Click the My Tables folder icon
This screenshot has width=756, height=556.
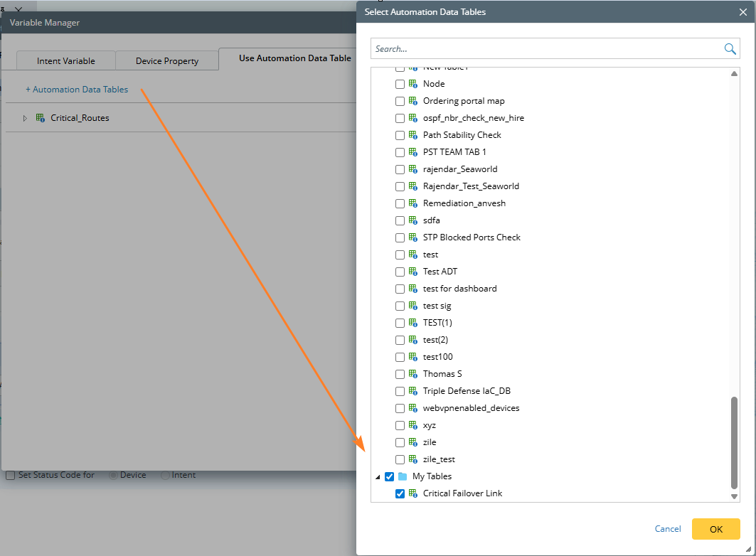pyautogui.click(x=403, y=476)
